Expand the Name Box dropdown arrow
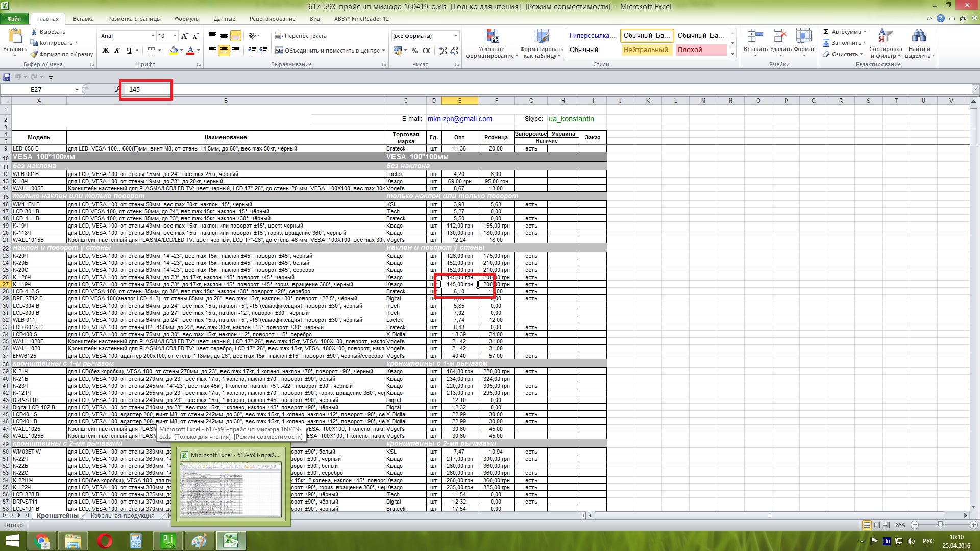This screenshot has width=980, height=551. point(77,90)
